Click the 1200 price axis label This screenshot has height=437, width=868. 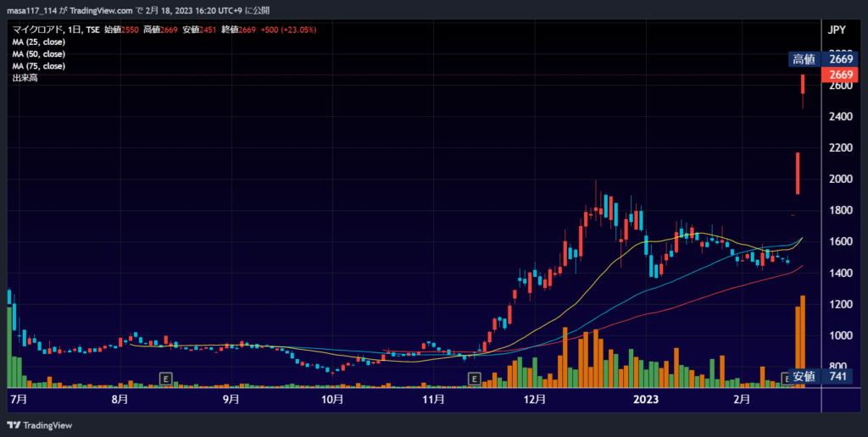pos(840,304)
